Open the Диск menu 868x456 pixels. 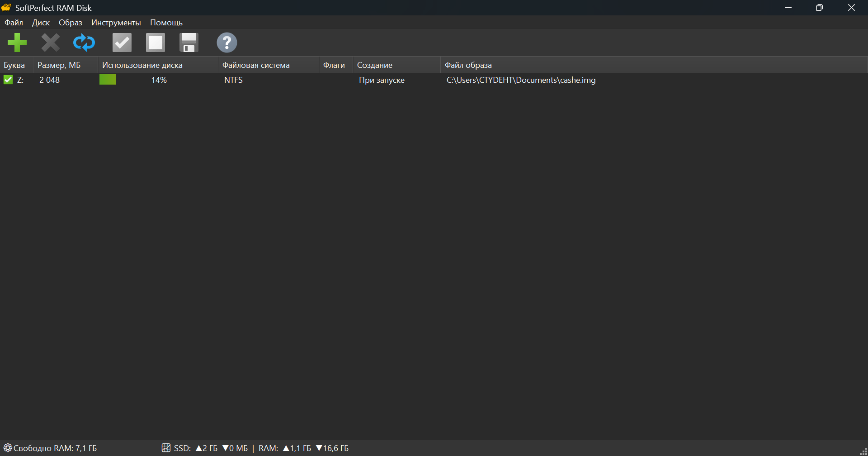pyautogui.click(x=41, y=23)
